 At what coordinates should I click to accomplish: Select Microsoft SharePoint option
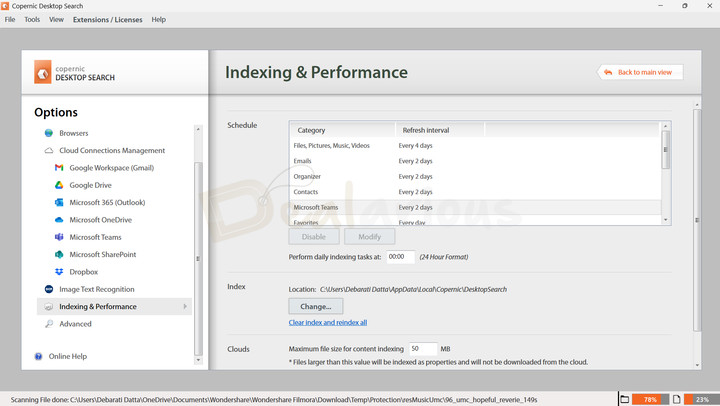[103, 254]
